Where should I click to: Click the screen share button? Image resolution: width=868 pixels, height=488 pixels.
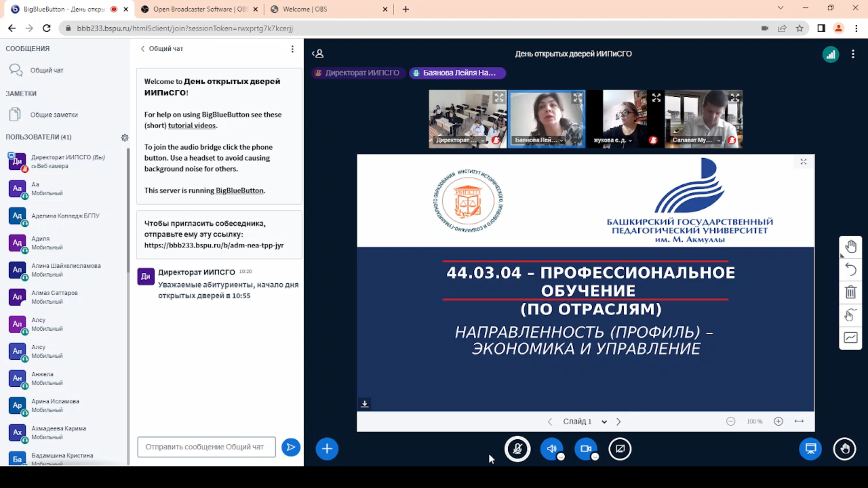point(620,449)
